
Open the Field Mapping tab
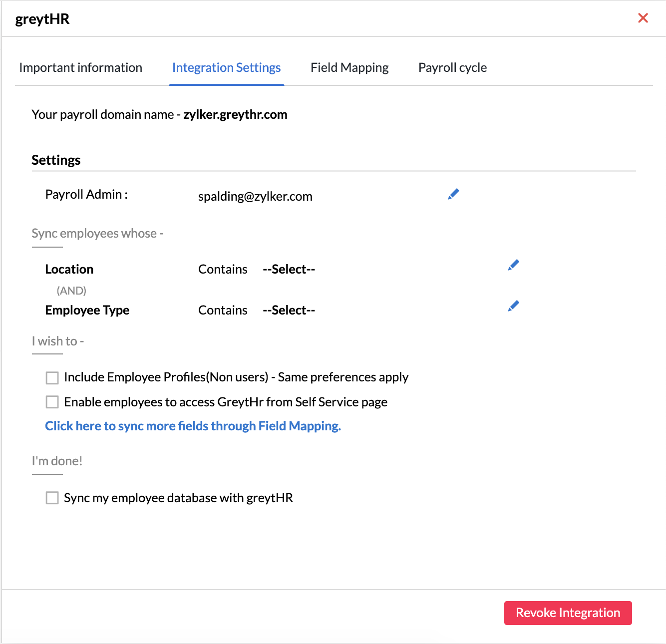click(x=349, y=68)
